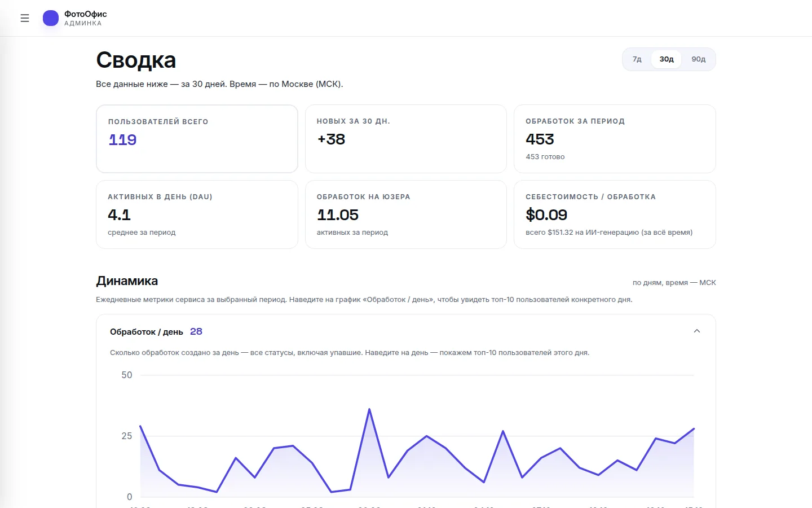812x508 pixels.
Task: Switch period to 90д
Action: (699, 59)
